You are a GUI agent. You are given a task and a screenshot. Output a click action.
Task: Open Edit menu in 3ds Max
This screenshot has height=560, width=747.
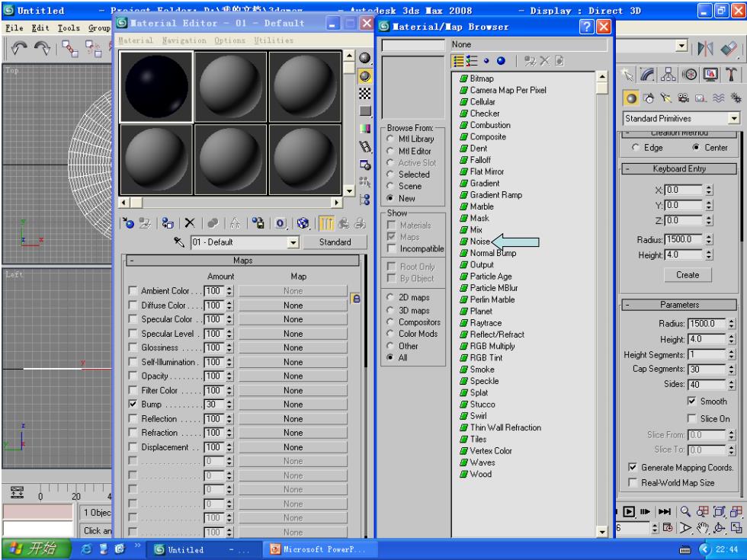[40, 28]
